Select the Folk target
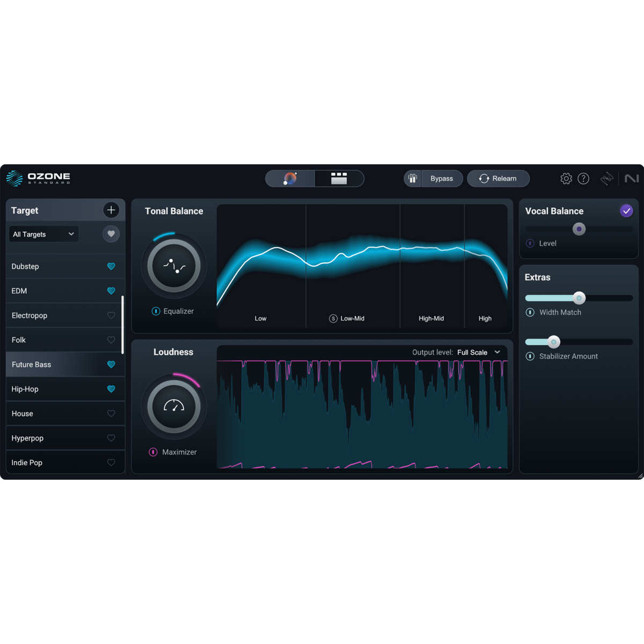 pyautogui.click(x=65, y=340)
